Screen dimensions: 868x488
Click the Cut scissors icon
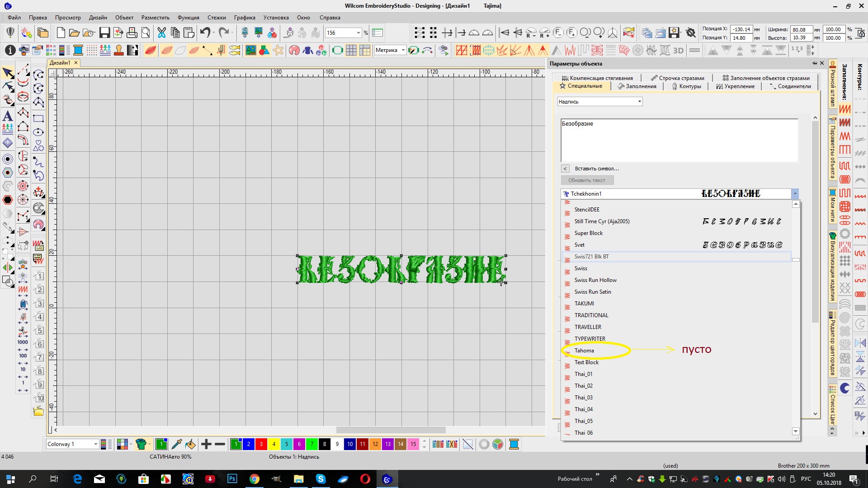coord(161,33)
